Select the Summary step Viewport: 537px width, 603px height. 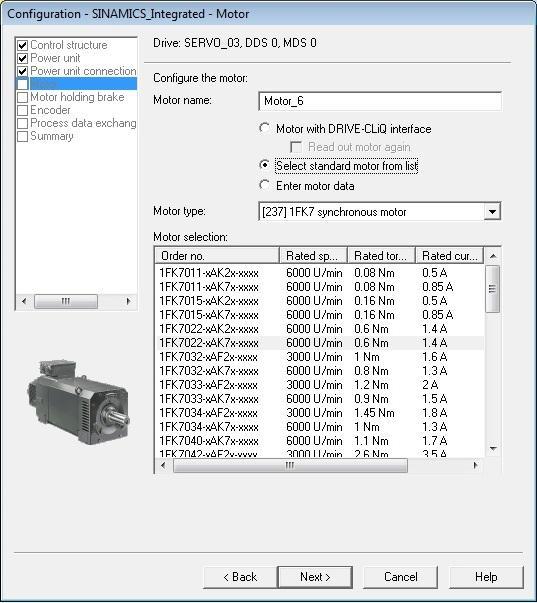52,137
